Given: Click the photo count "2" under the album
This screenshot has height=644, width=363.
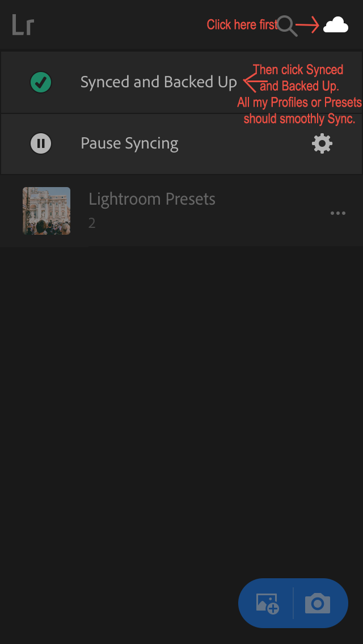Looking at the screenshot, I should 92,223.
